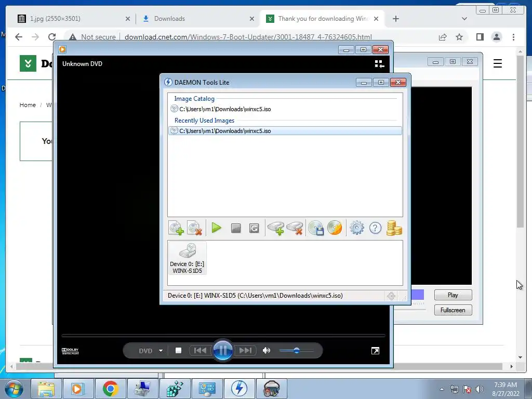Click the download.cnet.com address bar

[x=248, y=37]
